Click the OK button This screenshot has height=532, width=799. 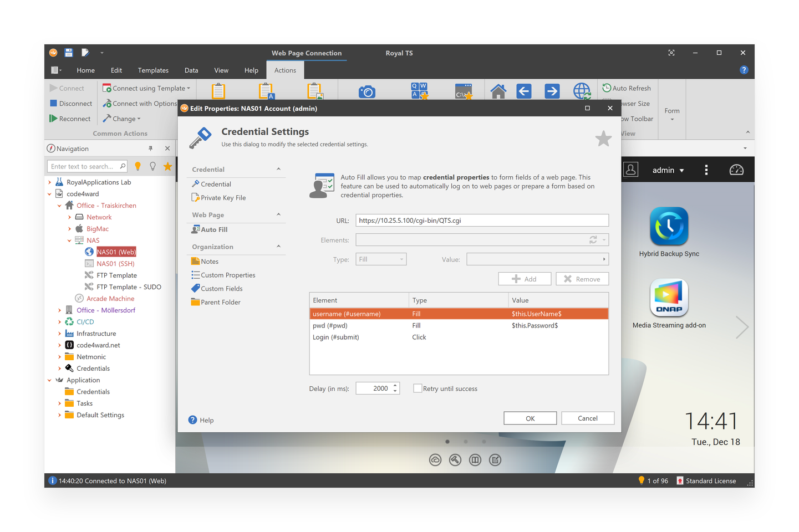point(530,418)
